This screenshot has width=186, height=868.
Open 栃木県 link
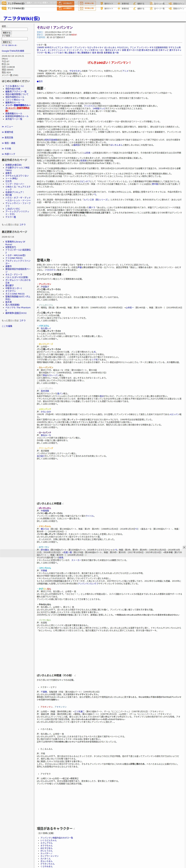[x=8, y=302]
